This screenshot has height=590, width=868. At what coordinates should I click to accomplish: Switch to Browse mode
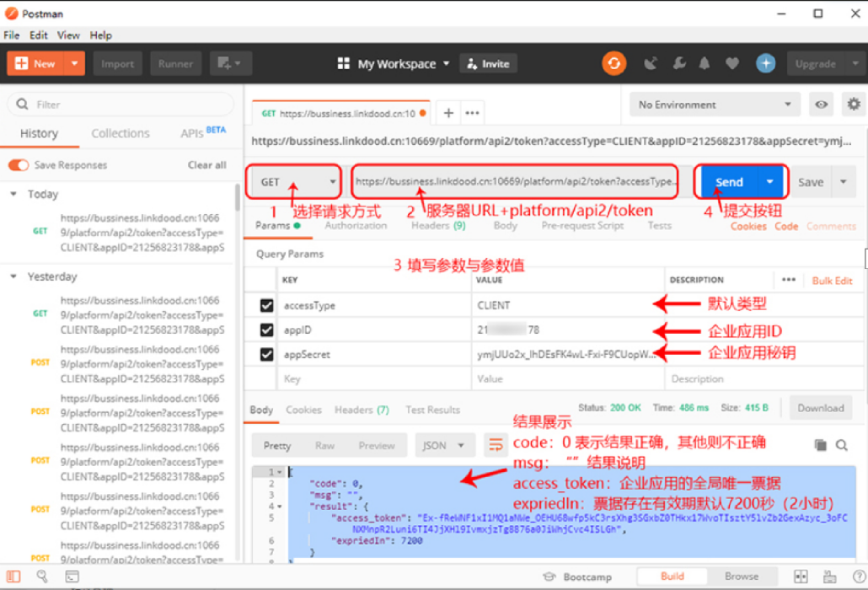[x=742, y=577]
